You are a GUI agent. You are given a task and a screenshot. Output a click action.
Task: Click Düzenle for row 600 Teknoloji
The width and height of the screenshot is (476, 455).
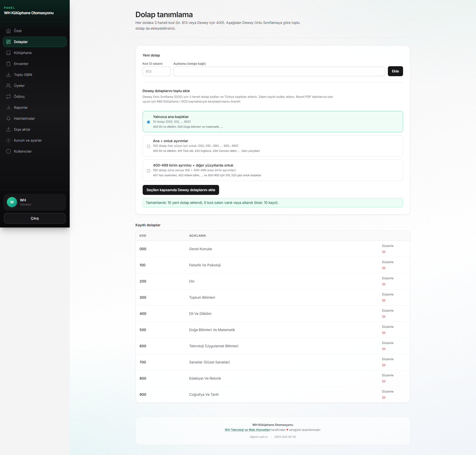[x=388, y=343]
